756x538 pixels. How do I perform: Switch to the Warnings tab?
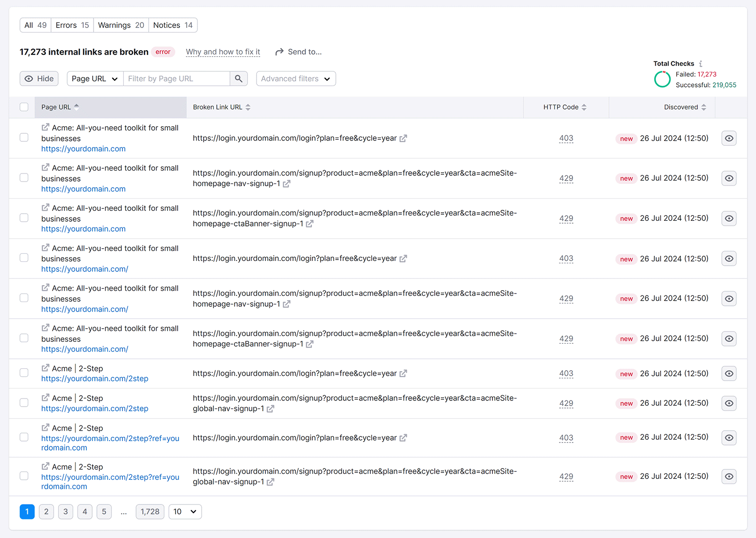[120, 25]
